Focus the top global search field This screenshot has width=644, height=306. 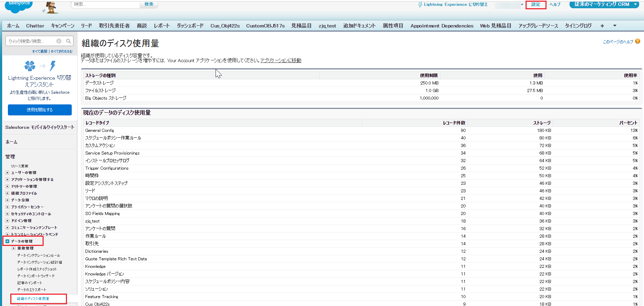tap(105, 4)
